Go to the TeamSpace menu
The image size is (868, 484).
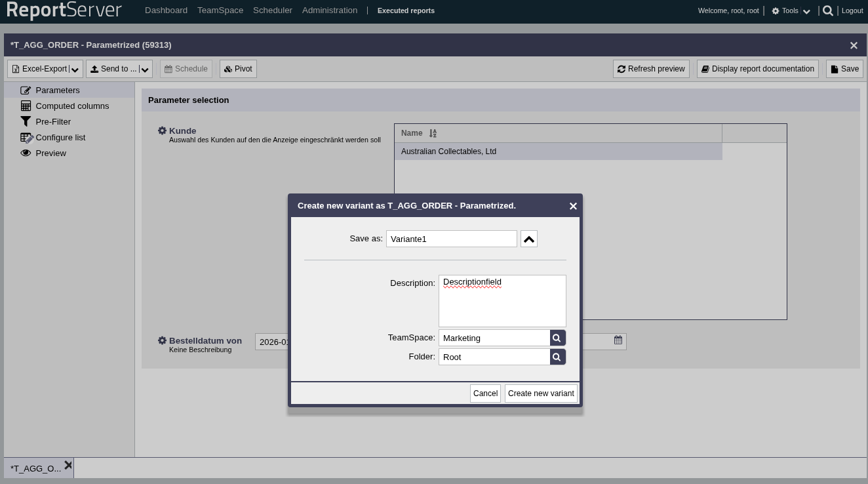[220, 10]
